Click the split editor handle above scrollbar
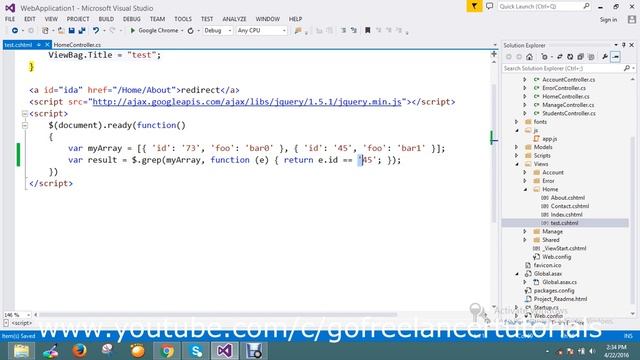 494,54
